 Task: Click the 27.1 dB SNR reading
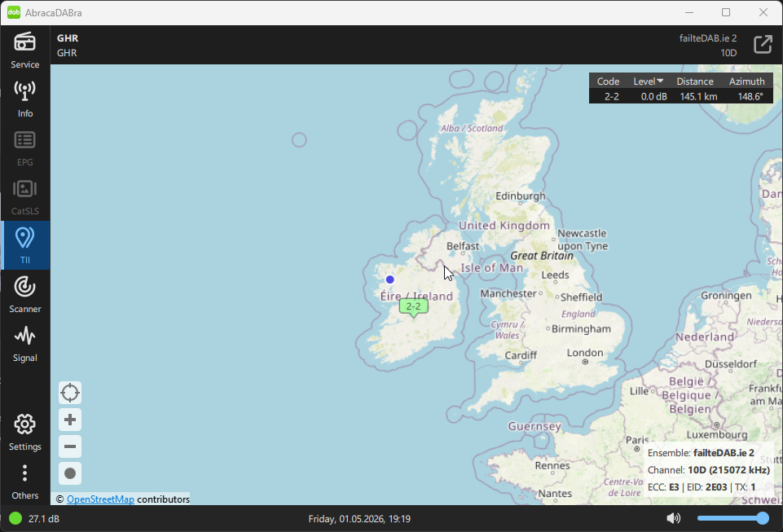pos(44,518)
